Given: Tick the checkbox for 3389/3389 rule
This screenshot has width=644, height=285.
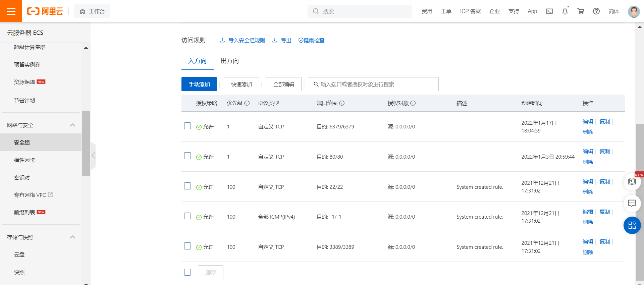Looking at the screenshot, I should (x=187, y=246).
